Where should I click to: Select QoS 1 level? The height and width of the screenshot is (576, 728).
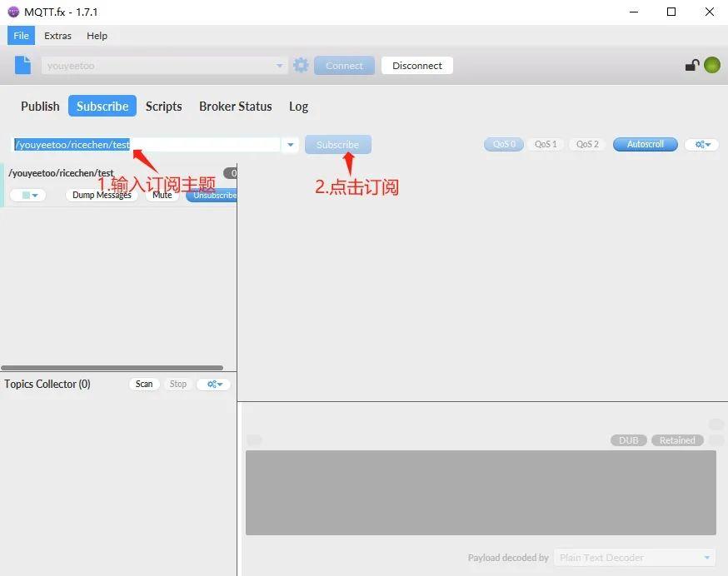pos(546,144)
